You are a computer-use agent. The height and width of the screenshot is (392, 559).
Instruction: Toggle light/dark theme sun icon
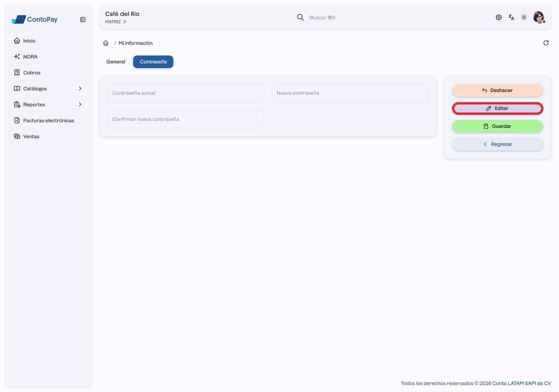tap(524, 17)
